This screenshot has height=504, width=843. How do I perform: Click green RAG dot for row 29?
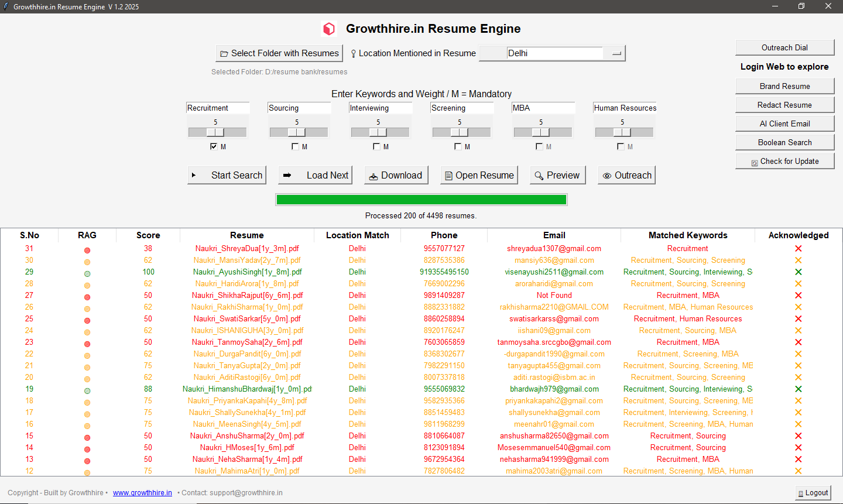click(x=87, y=273)
